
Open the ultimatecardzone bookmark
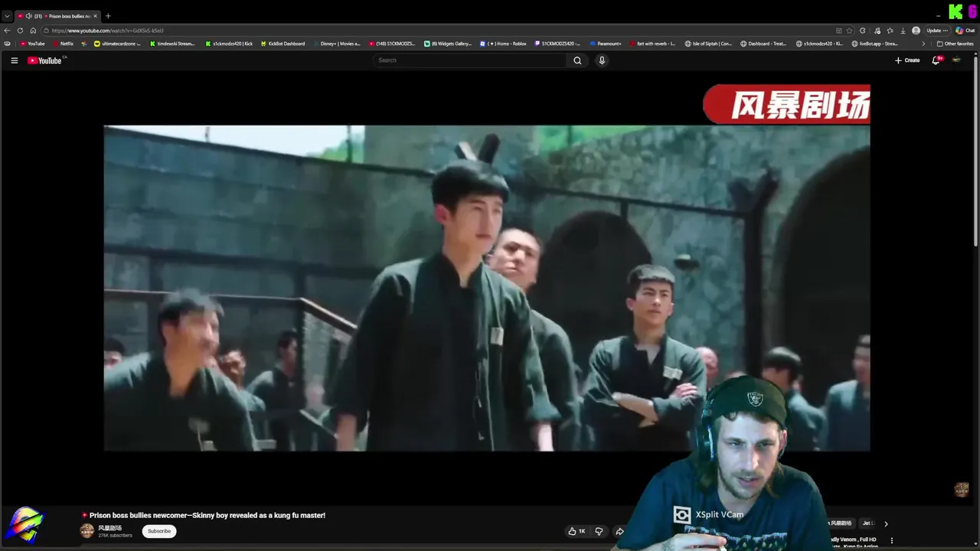click(x=117, y=44)
